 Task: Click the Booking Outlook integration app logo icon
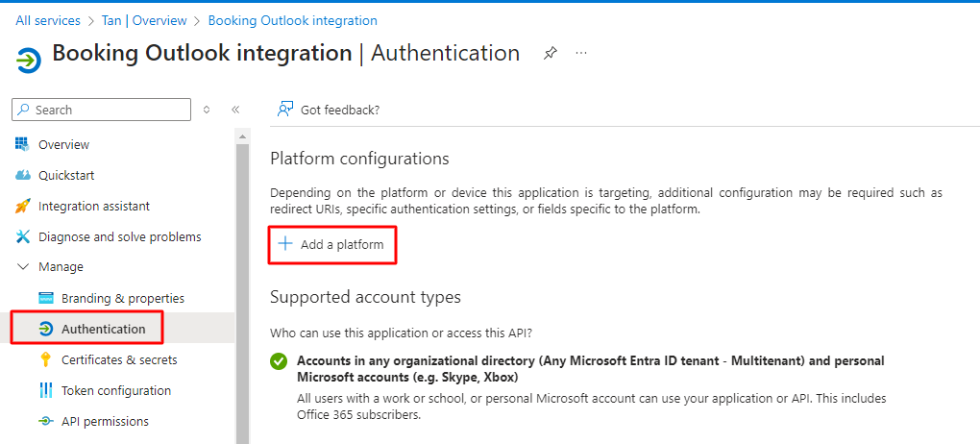click(28, 60)
